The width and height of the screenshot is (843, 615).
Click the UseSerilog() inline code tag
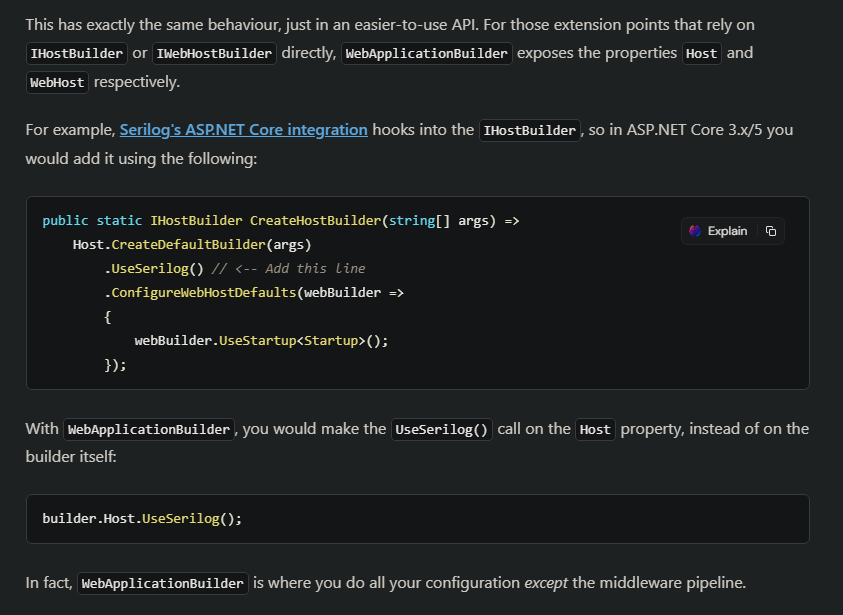pyautogui.click(x=441, y=429)
